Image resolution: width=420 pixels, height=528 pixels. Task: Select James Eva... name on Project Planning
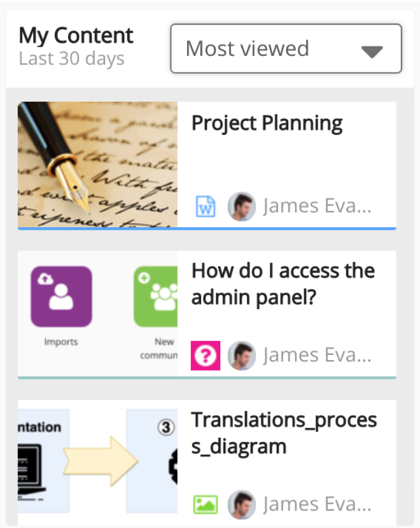pyautogui.click(x=317, y=207)
